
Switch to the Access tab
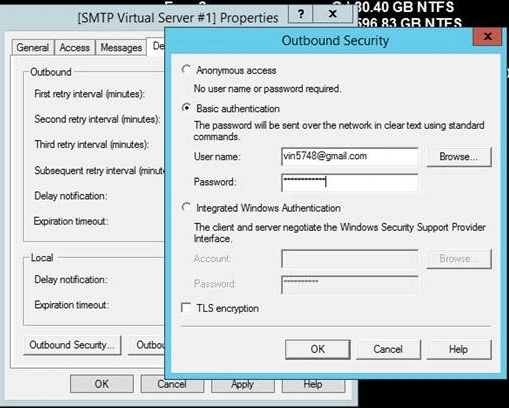click(x=75, y=48)
